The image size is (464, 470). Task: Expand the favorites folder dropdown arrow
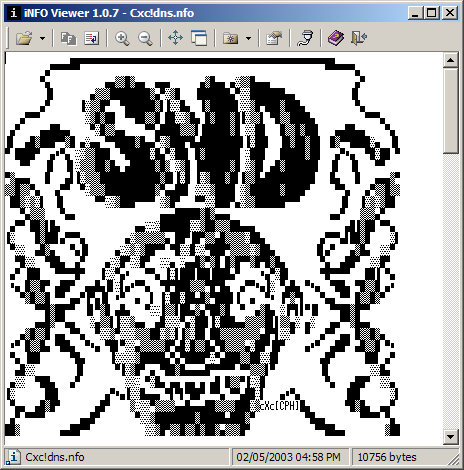pyautogui.click(x=248, y=38)
